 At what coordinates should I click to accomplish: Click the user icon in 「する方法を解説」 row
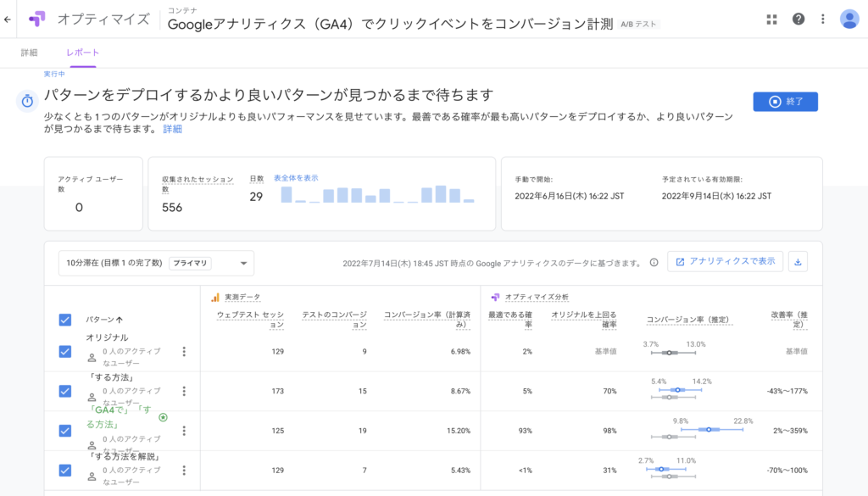(x=92, y=476)
